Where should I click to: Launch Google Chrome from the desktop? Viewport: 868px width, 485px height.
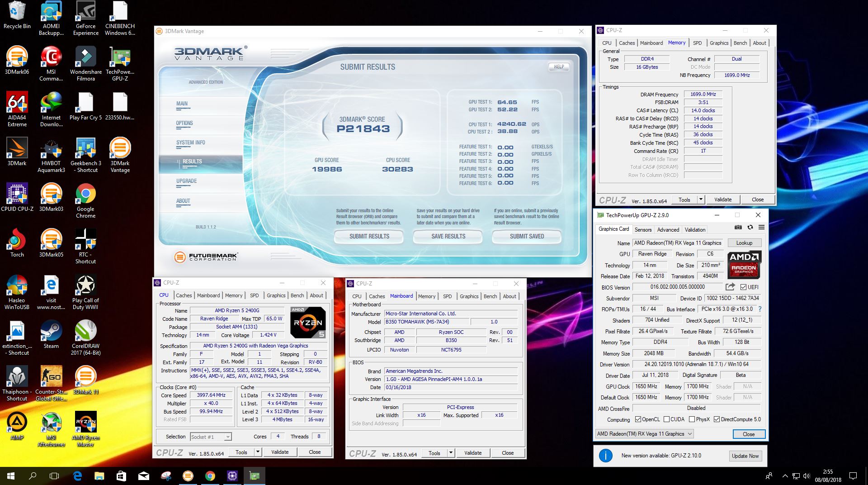[85, 201]
